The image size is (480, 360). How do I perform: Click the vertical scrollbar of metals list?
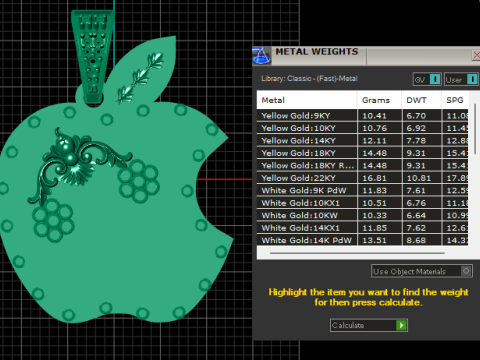(x=475, y=128)
